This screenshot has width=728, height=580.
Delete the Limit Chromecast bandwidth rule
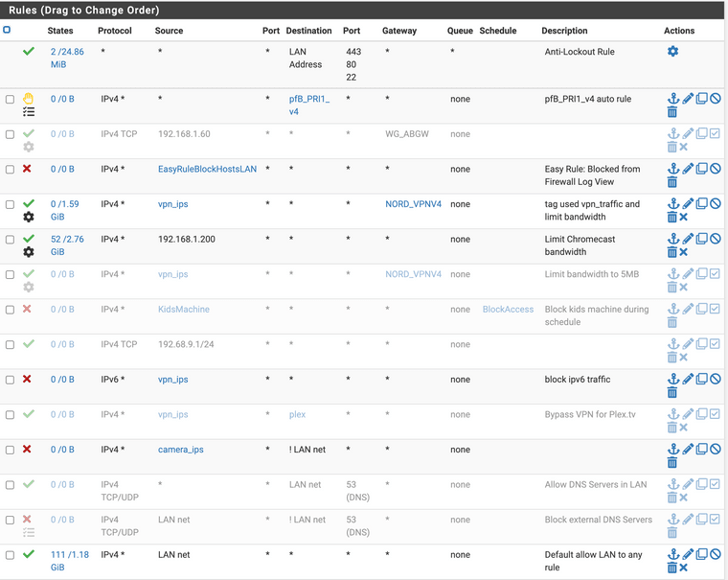click(x=671, y=252)
